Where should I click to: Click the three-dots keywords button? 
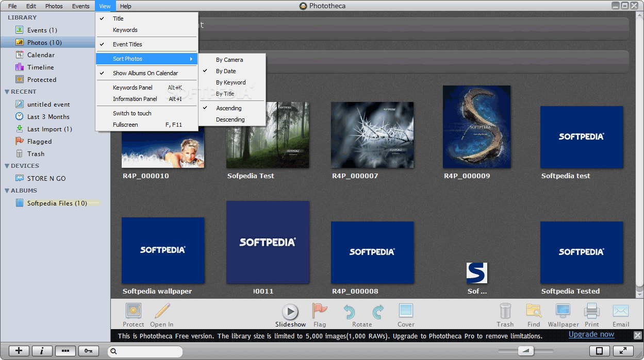[65, 351]
